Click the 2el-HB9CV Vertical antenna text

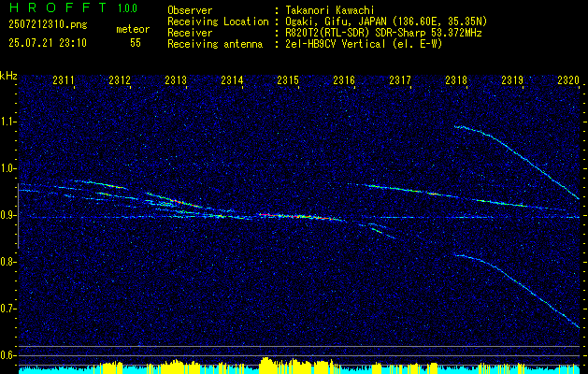[364, 44]
